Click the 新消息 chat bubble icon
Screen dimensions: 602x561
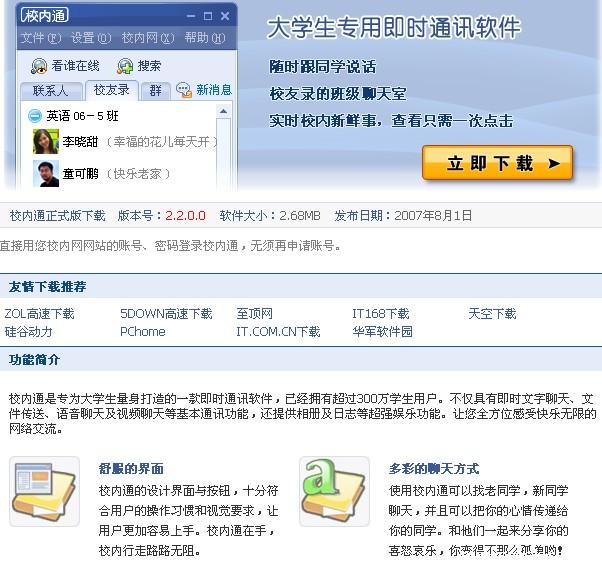(184, 90)
